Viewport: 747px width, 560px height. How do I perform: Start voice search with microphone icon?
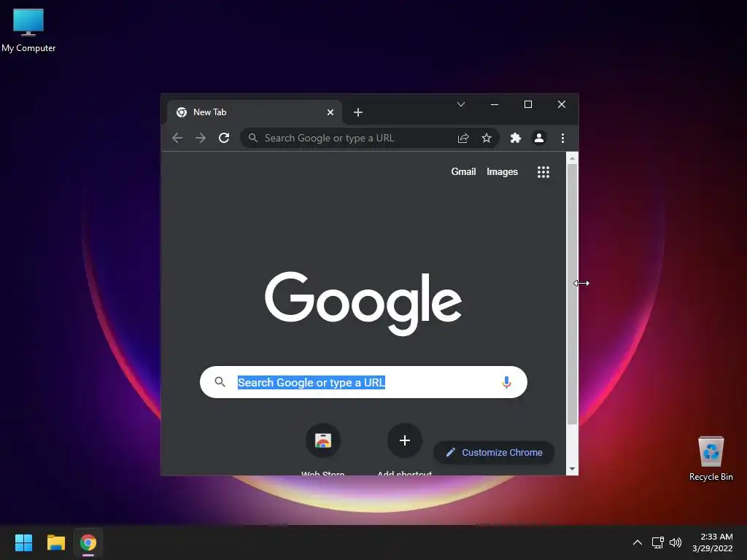pyautogui.click(x=506, y=382)
